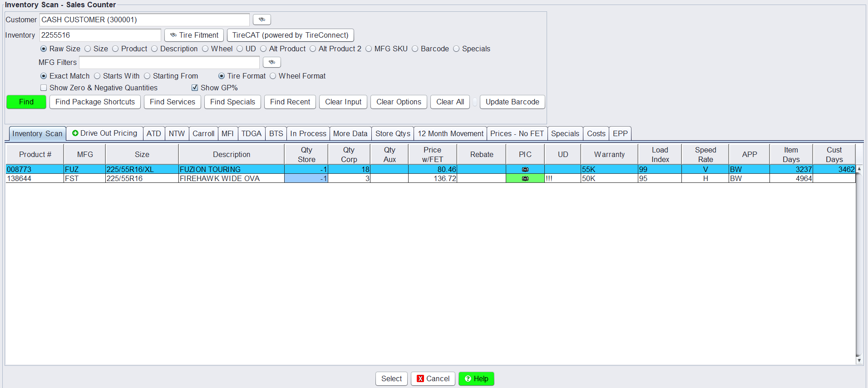Sort by the Price w/FET column header
The height and width of the screenshot is (388, 868).
click(x=432, y=155)
